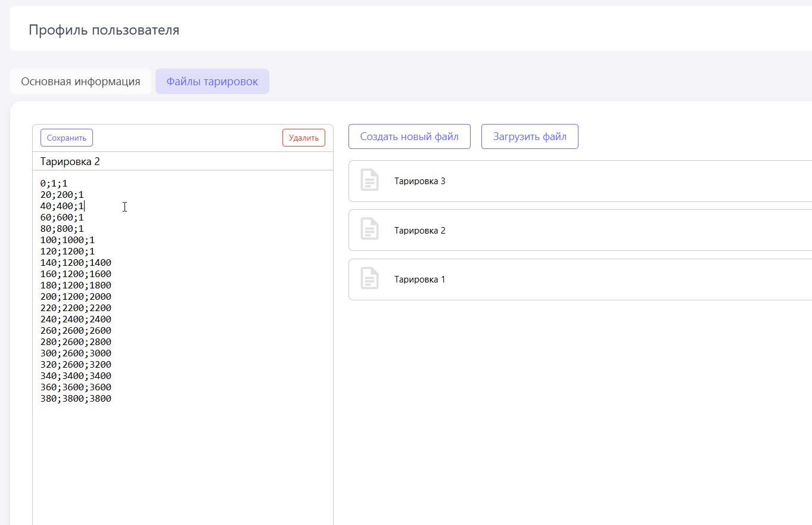Open the Тарировка 1 file name in list
812x525 pixels.
click(419, 279)
